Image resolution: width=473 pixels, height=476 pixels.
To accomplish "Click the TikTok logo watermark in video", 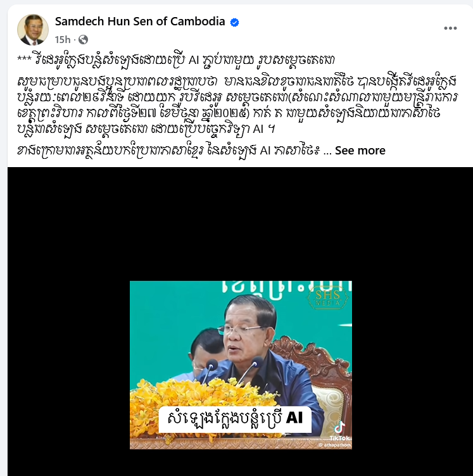I will 340,430.
